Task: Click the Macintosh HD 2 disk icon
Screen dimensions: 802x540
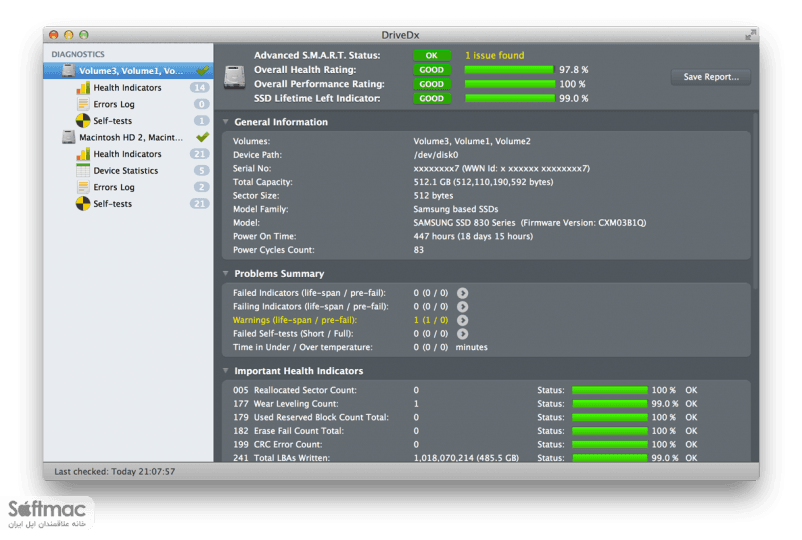Action: point(69,137)
